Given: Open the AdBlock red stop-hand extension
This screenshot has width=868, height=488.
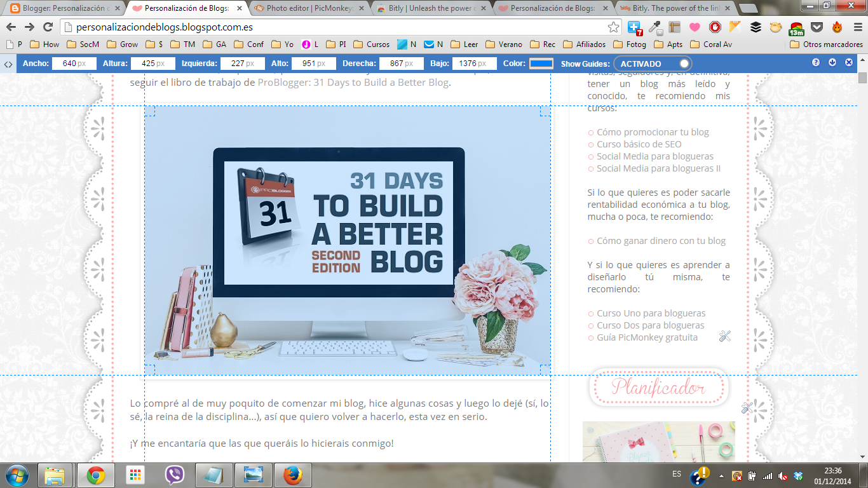Looking at the screenshot, I should pyautogui.click(x=715, y=27).
